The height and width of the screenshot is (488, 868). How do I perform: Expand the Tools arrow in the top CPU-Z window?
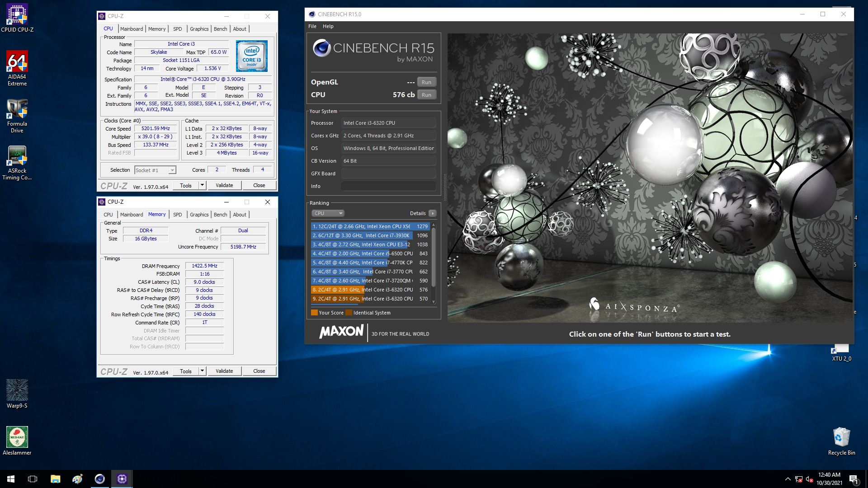(x=202, y=185)
